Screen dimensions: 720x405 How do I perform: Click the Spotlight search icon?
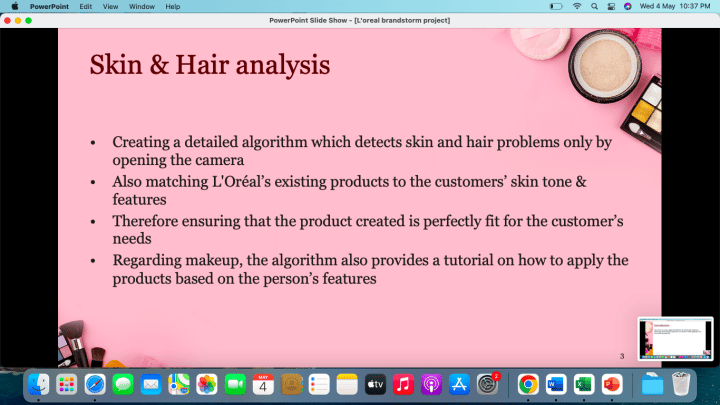(x=594, y=6)
